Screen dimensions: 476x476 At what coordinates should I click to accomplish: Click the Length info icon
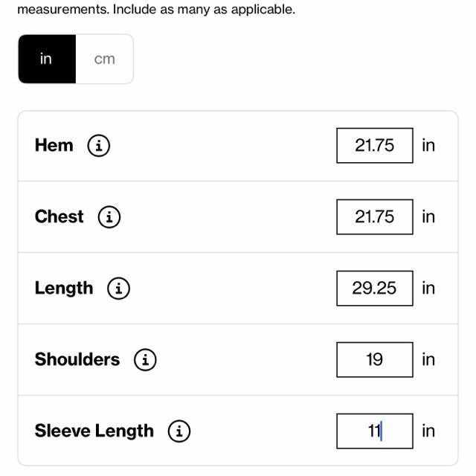coord(119,289)
